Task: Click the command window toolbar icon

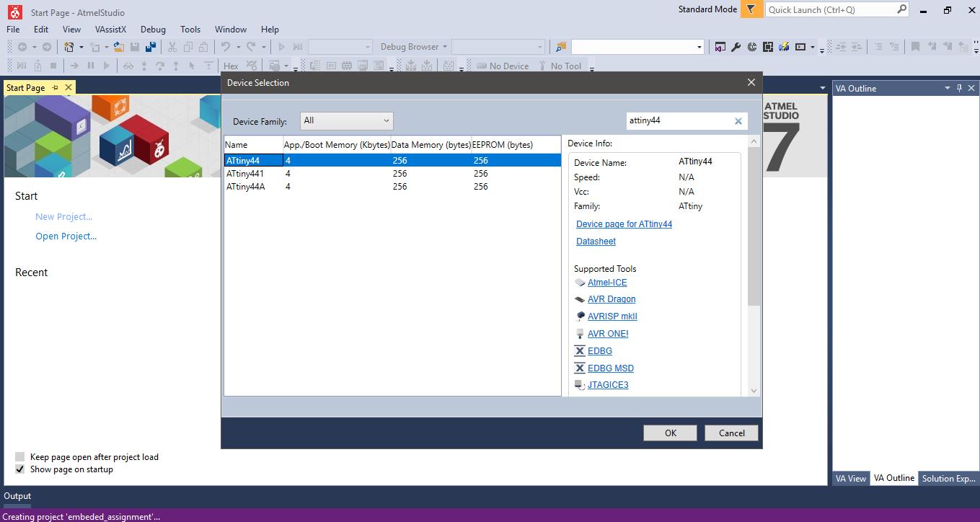Action: (x=800, y=47)
